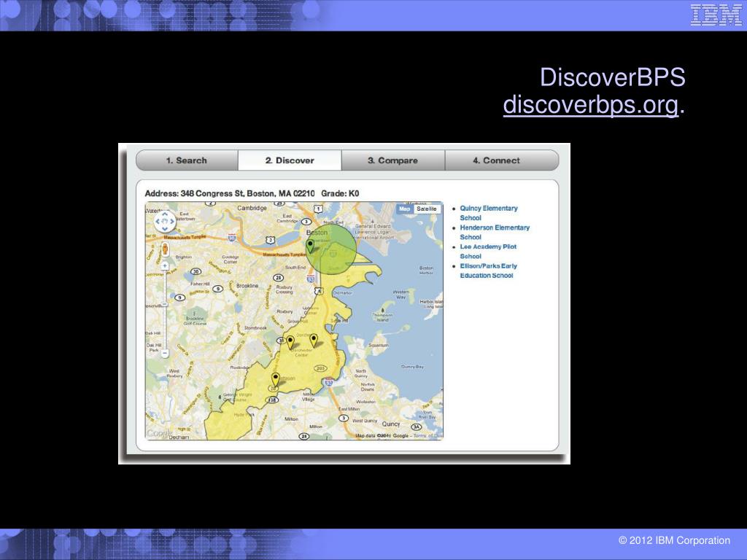The width and height of the screenshot is (747, 560).
Task: Click yellow marker above Dorchester Center label
Action: point(314,340)
